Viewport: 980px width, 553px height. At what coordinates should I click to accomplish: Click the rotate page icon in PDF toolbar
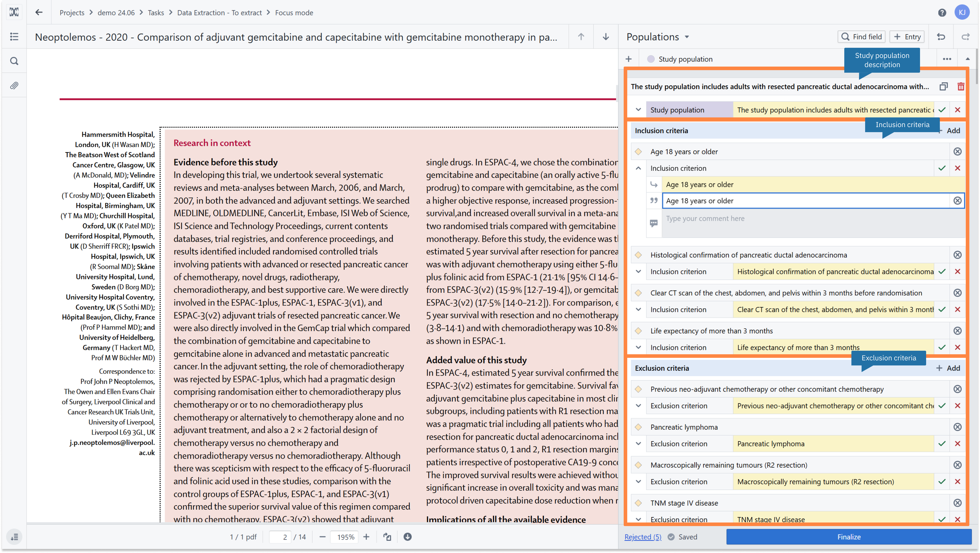point(387,537)
